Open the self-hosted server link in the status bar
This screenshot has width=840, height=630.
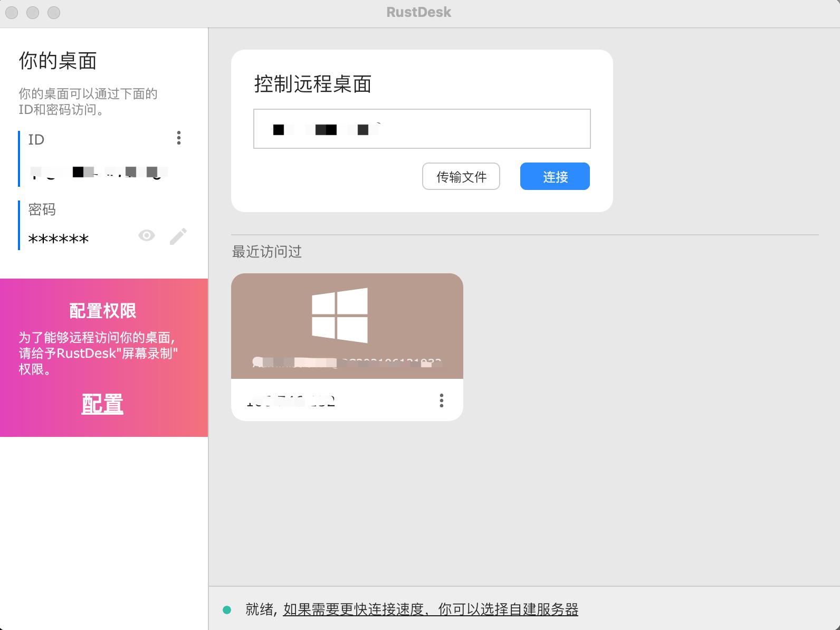431,609
